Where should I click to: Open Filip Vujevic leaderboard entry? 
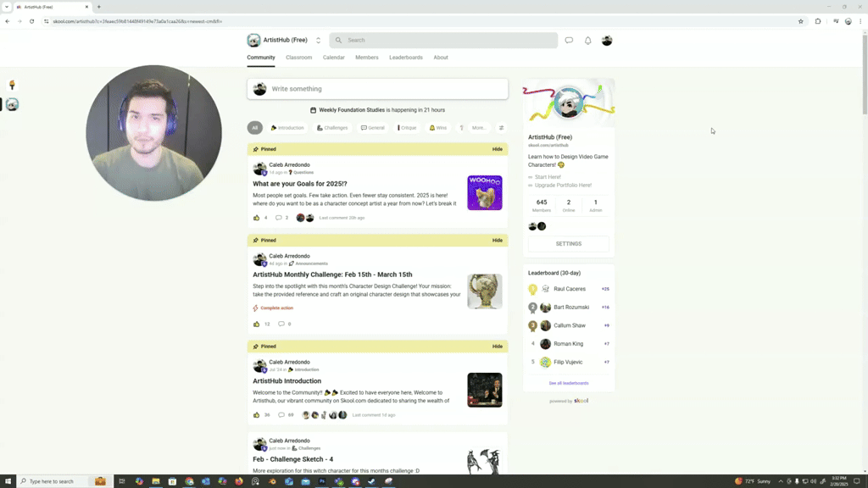click(568, 362)
